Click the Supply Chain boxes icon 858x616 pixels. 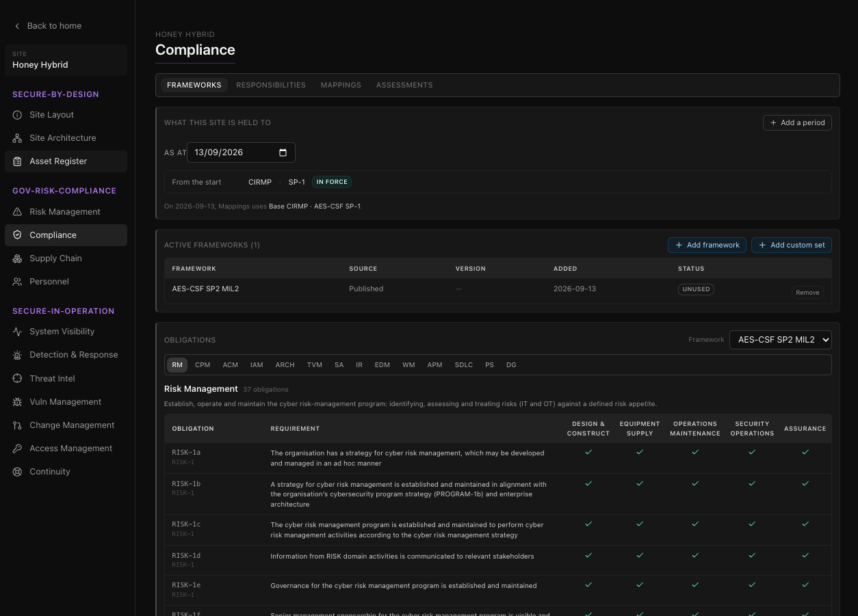click(x=17, y=258)
